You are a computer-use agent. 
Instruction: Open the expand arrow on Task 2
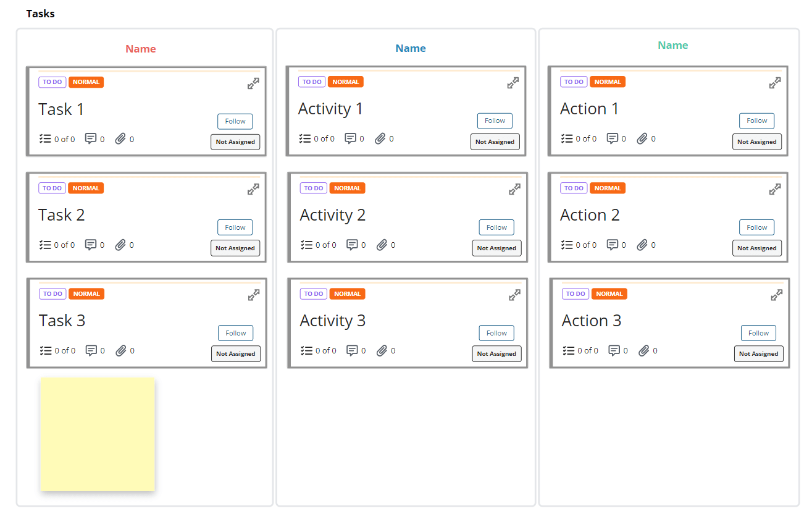(253, 189)
